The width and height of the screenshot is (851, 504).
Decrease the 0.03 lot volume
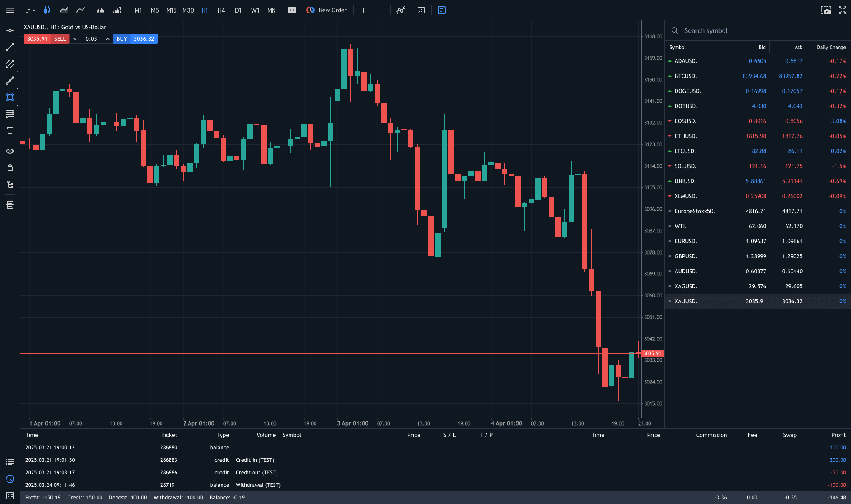click(75, 39)
